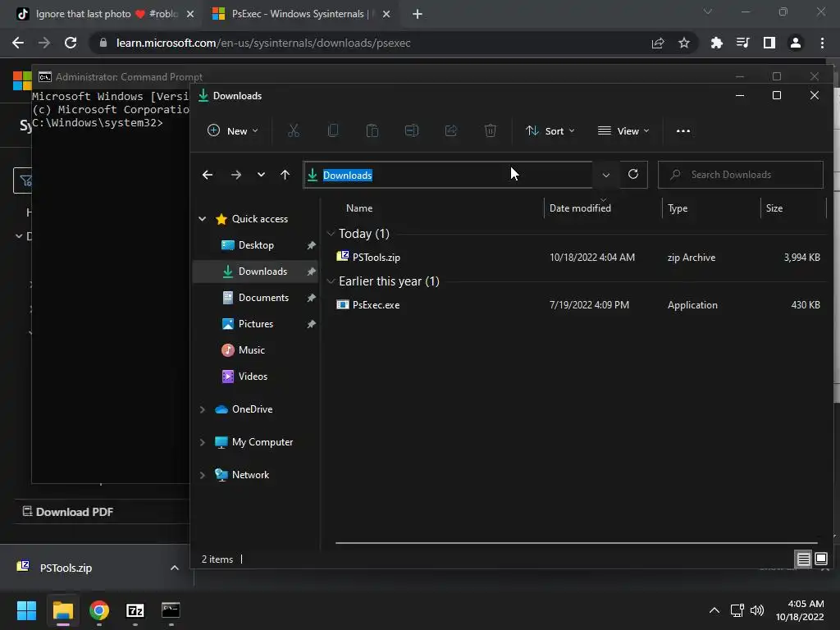Screen dimensions: 840x630
Task: Go back in Explorer navigation
Action: [208, 175]
